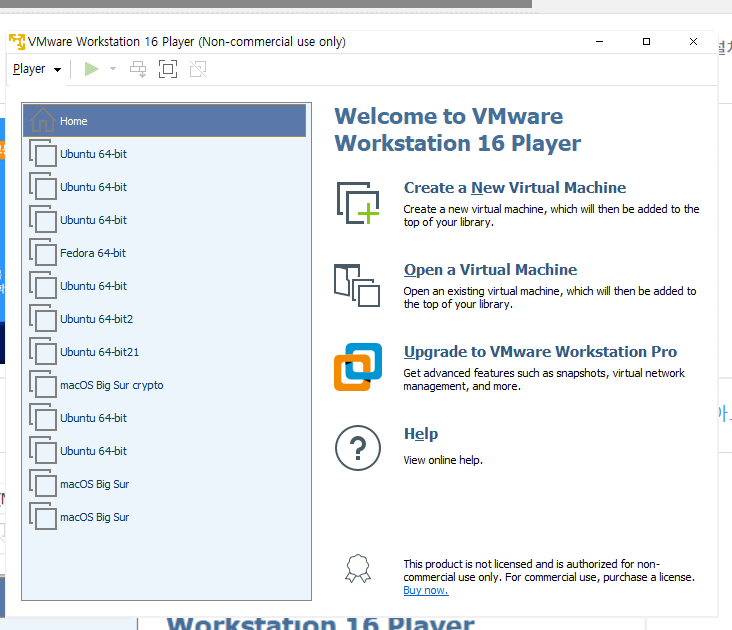This screenshot has height=630, width=732.
Task: Click the Open a Virtual Machine link
Action: (491, 270)
